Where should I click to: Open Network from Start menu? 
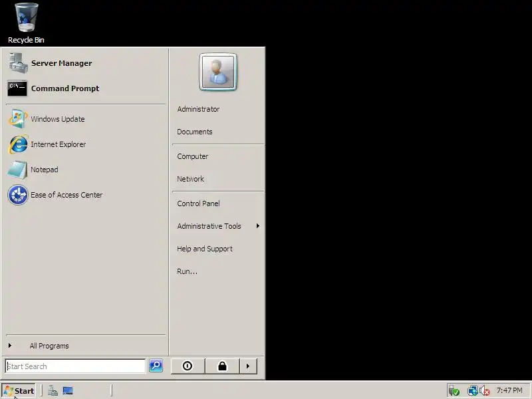pos(190,179)
